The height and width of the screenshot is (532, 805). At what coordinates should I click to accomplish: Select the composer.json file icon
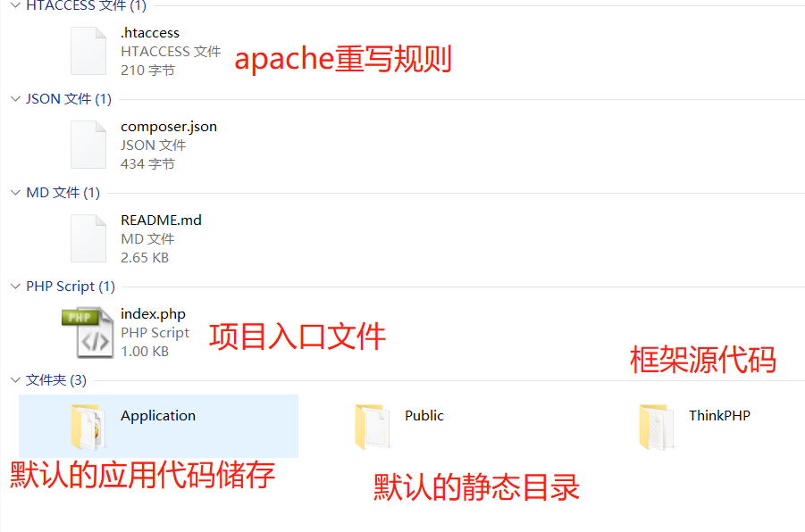coord(88,145)
